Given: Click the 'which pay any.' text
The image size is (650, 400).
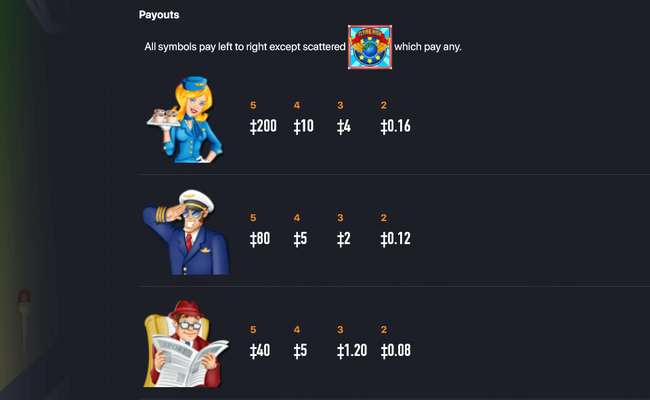Looking at the screenshot, I should 428,47.
